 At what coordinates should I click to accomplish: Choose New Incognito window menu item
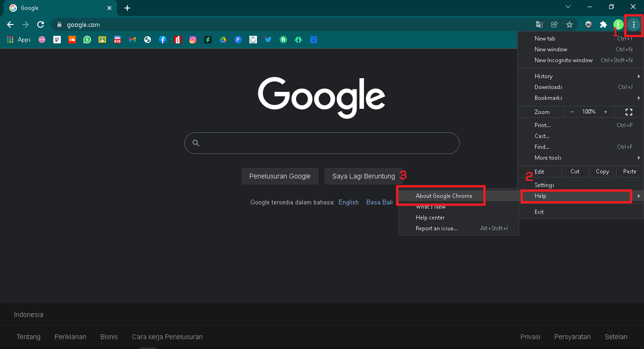563,60
